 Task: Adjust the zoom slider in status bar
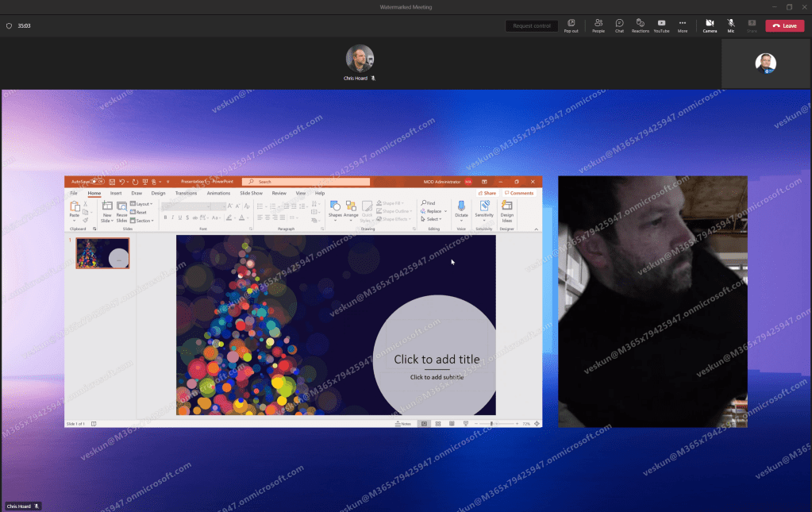pos(492,424)
